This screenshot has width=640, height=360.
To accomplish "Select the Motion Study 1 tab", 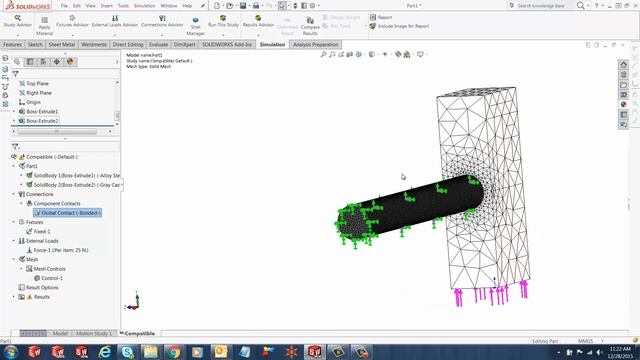I will click(93, 333).
